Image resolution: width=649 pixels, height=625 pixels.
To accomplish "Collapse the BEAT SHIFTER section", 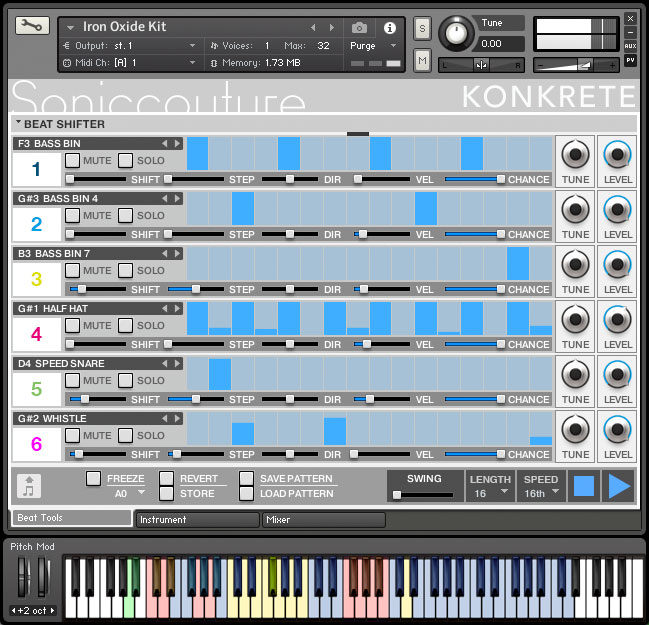I will 18,123.
